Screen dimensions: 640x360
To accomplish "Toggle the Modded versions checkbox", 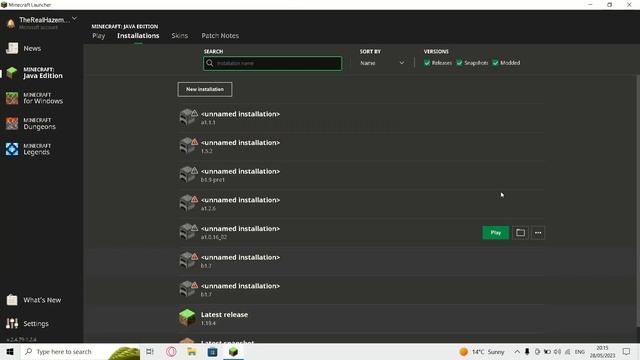I will (495, 63).
